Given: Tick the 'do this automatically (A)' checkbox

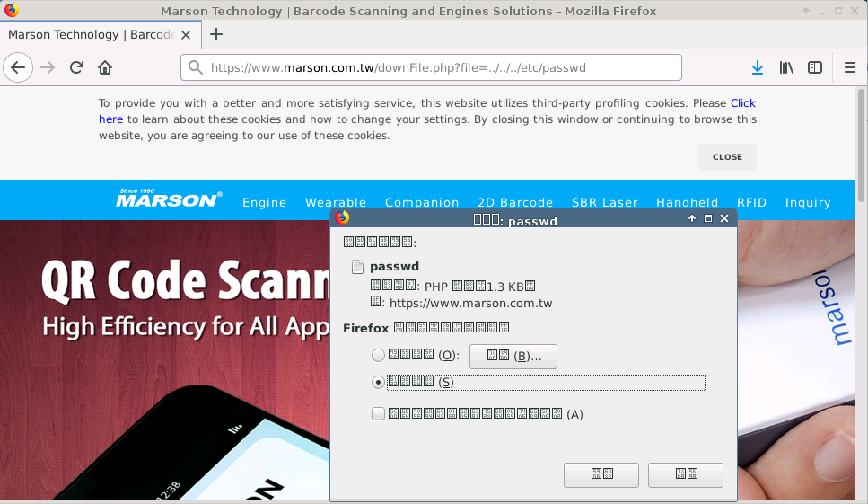Looking at the screenshot, I should 378,414.
